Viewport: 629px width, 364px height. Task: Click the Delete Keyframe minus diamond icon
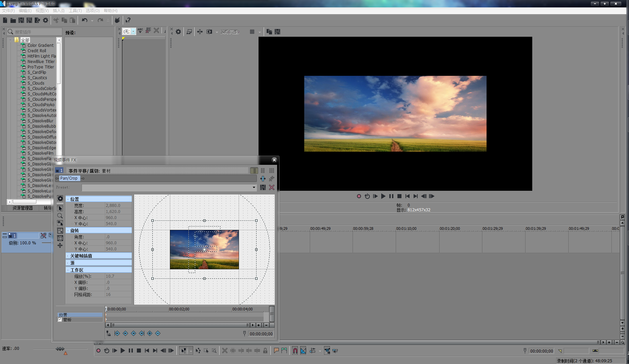point(158,333)
